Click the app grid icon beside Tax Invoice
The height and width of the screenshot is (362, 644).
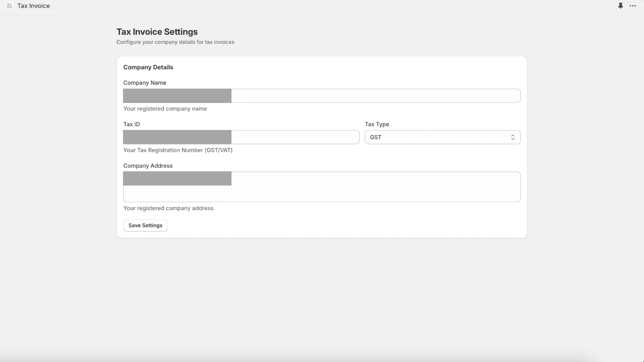[10, 6]
